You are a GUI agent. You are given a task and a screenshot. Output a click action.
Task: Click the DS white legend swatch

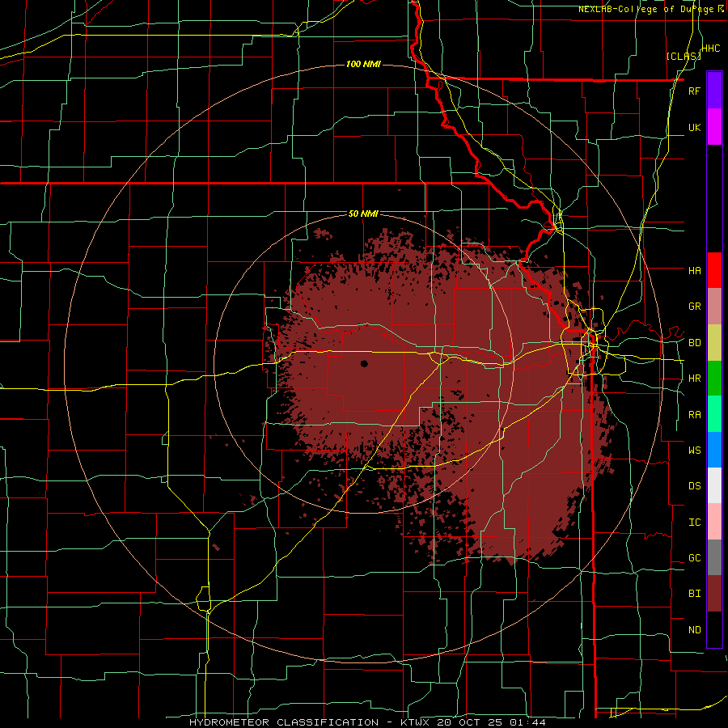714,485
